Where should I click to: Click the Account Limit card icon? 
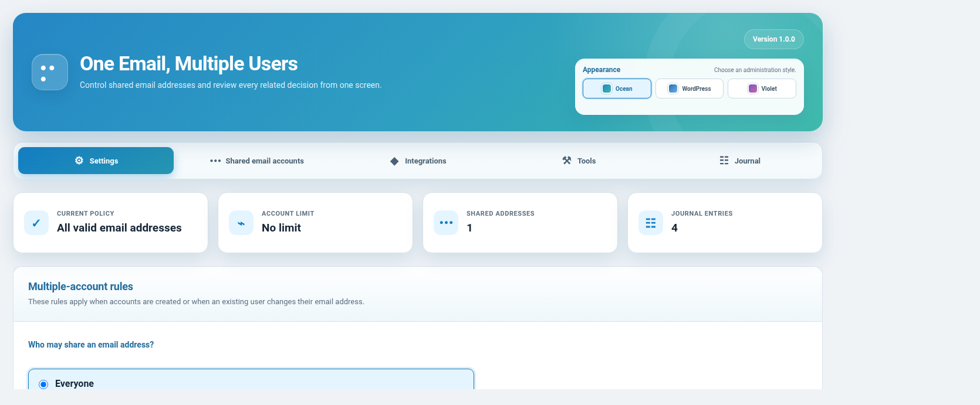(x=241, y=223)
